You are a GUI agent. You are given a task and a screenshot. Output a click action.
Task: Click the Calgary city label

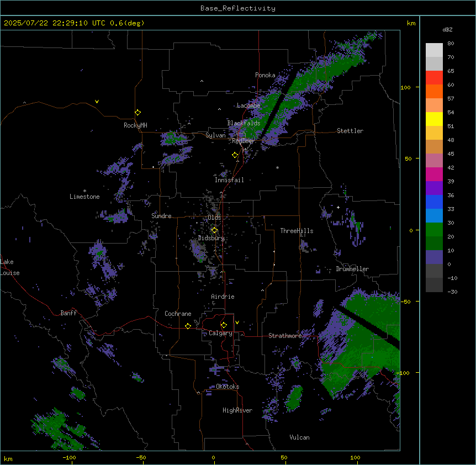click(x=220, y=333)
